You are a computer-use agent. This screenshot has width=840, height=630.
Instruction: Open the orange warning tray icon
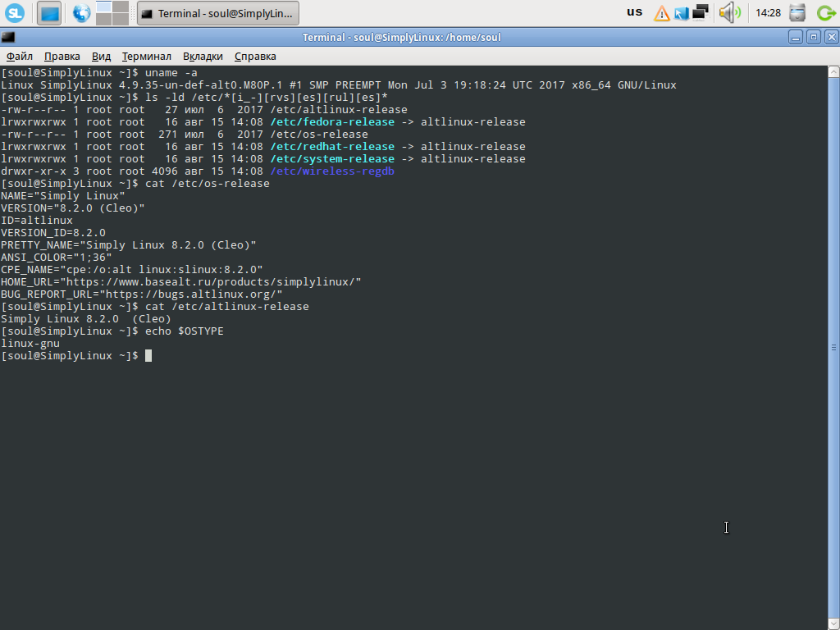click(x=662, y=13)
